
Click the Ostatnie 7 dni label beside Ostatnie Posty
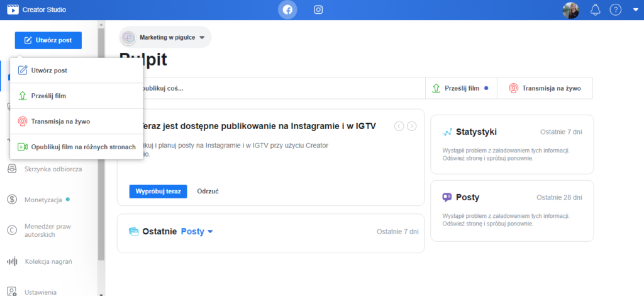[x=397, y=232]
